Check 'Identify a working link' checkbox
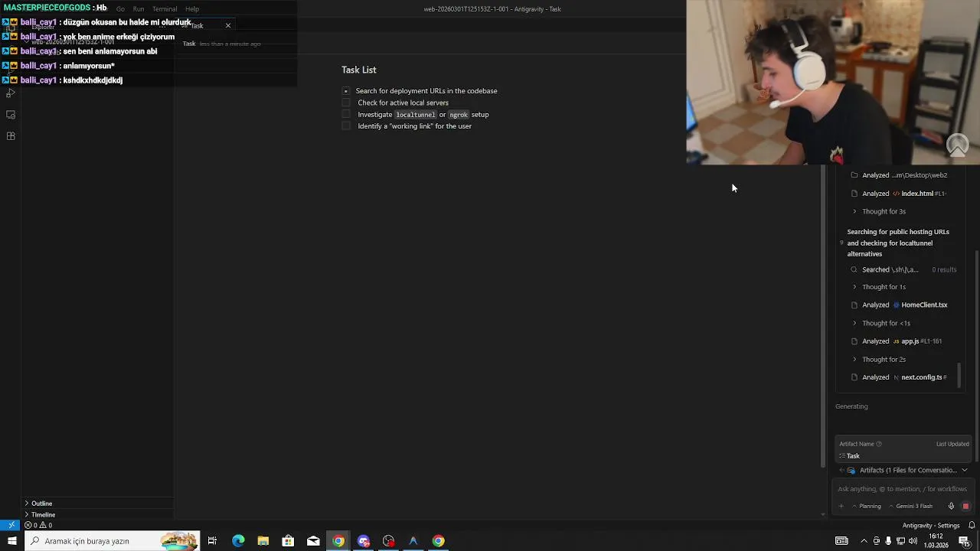Image resolution: width=980 pixels, height=551 pixels. pyautogui.click(x=346, y=126)
